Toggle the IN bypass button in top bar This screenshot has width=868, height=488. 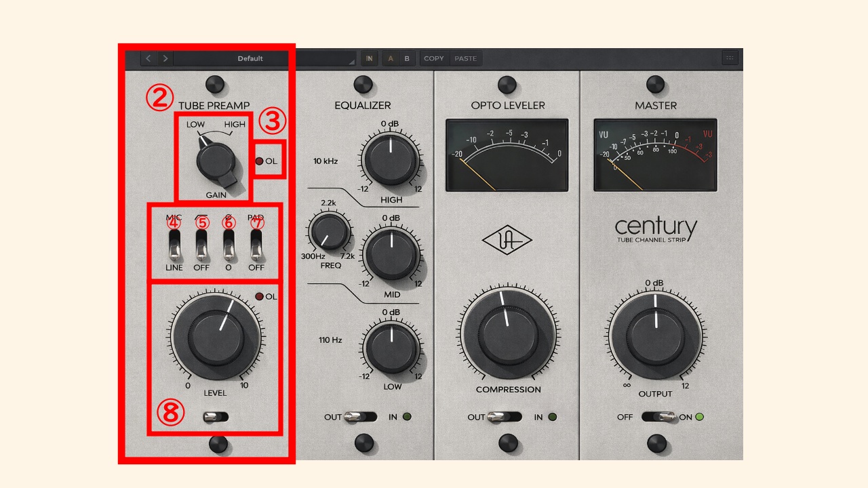click(370, 58)
